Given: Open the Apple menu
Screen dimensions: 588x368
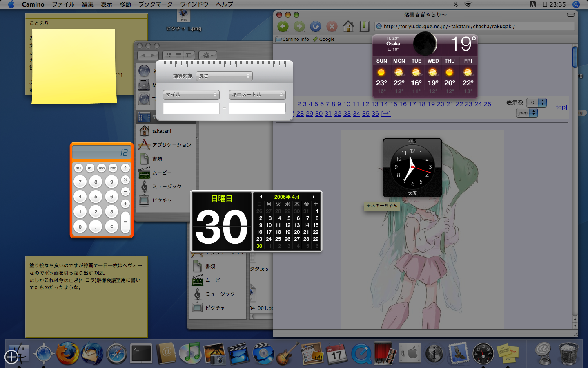Looking at the screenshot, I should coord(11,4).
